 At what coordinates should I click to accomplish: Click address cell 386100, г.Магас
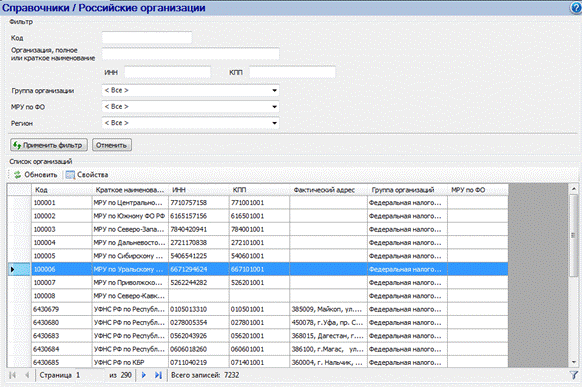(x=328, y=349)
